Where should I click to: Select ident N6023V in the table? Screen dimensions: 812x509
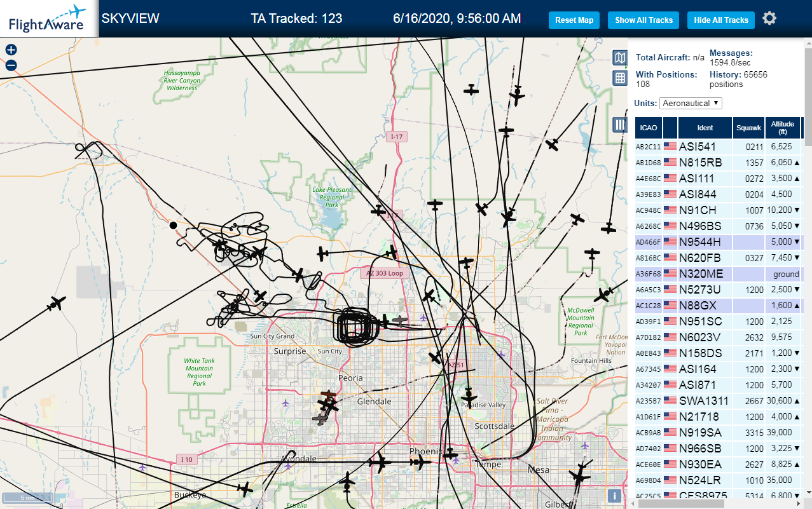coord(700,337)
